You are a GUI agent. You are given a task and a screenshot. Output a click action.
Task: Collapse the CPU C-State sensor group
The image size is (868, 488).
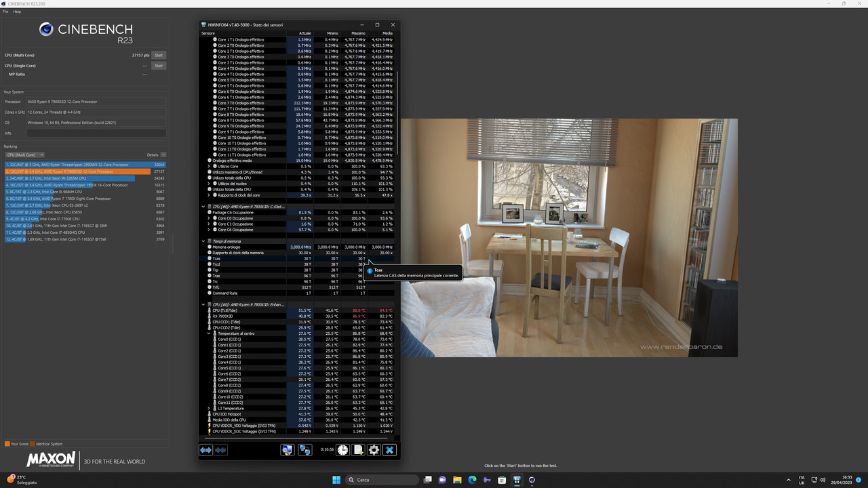click(203, 207)
